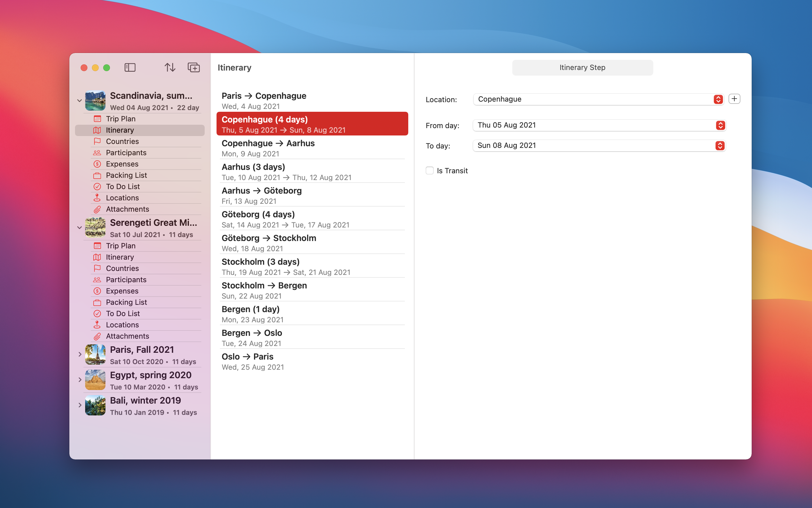Click the Serengeti Trip Plan calendar icon
This screenshot has width=812, height=508.
pyautogui.click(x=97, y=246)
